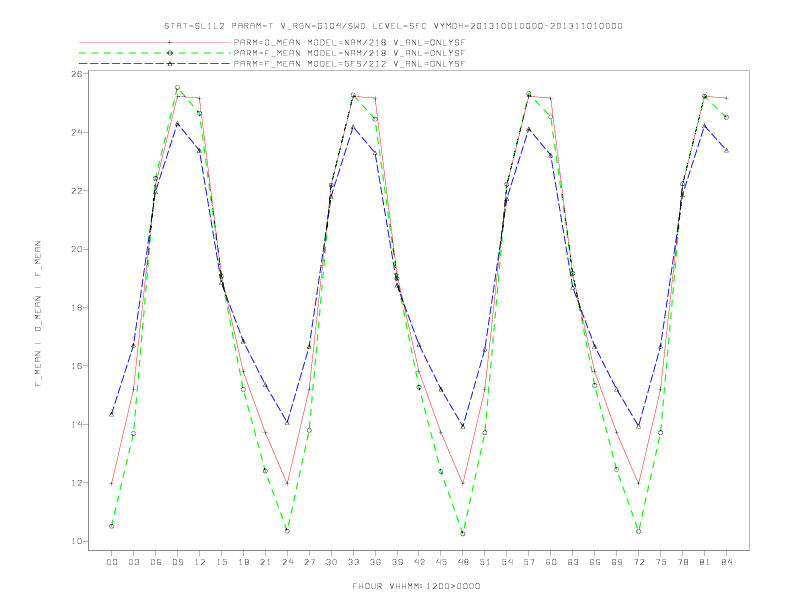Screen dimensions: 792x612
Task: Click the green dashed line legend sample
Action: (x=155, y=53)
